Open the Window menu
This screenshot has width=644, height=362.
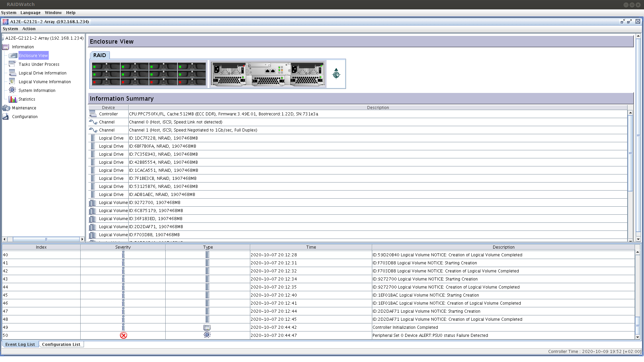[53, 13]
